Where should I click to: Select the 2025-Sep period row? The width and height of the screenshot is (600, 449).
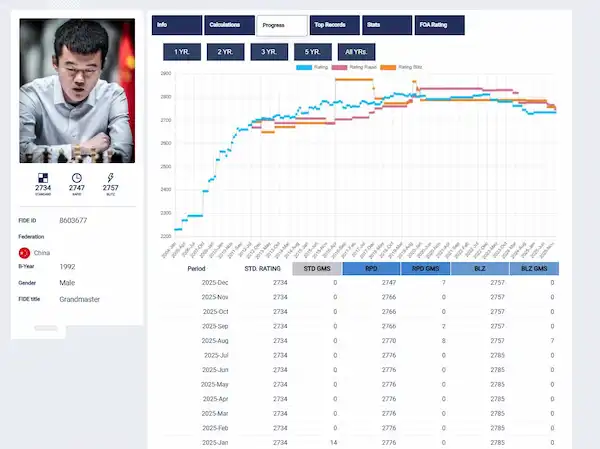(360, 327)
